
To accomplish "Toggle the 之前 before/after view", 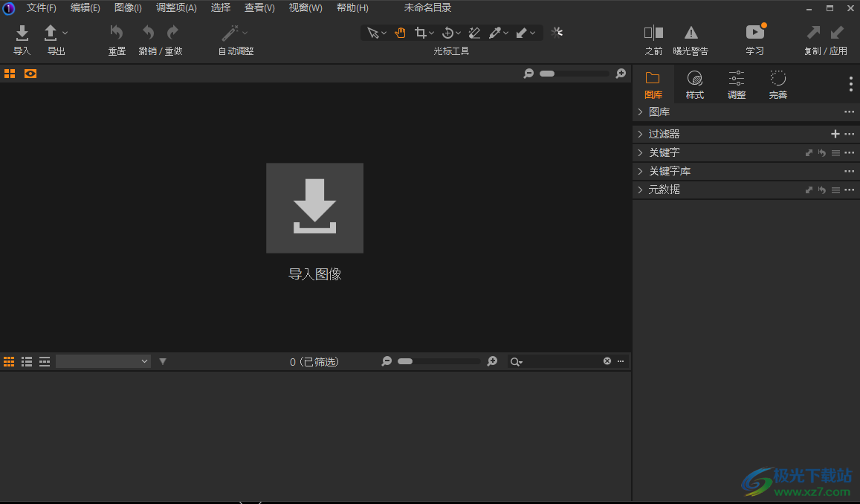I will point(653,37).
